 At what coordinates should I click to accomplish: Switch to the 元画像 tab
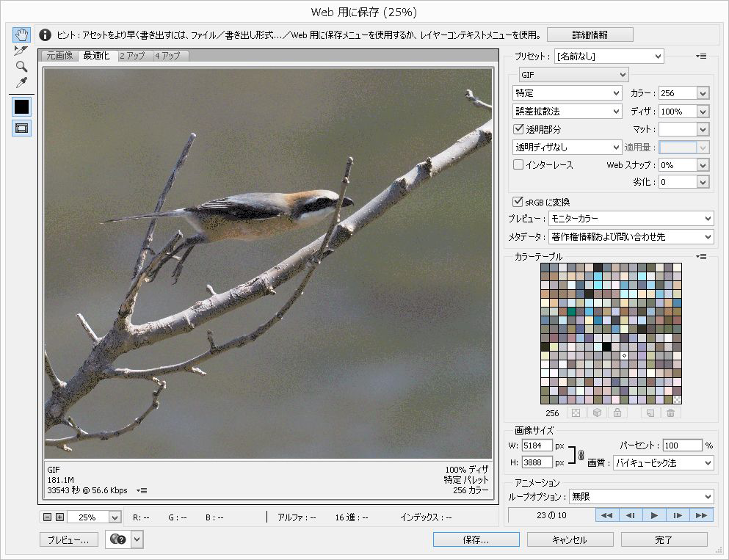(60, 56)
